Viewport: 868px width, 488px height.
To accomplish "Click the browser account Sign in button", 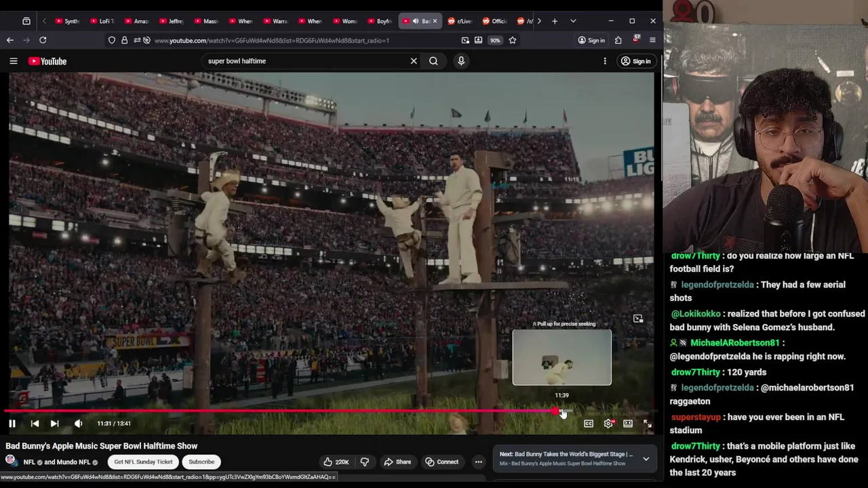I will pyautogui.click(x=591, y=41).
